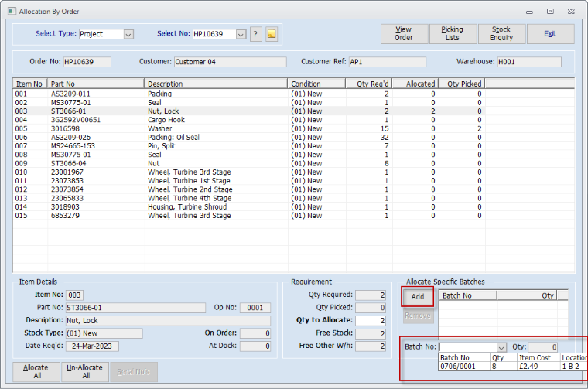Image resolution: width=588 pixels, height=389 pixels.
Task: Click the Qty header in batches grid
Action: coord(527,295)
